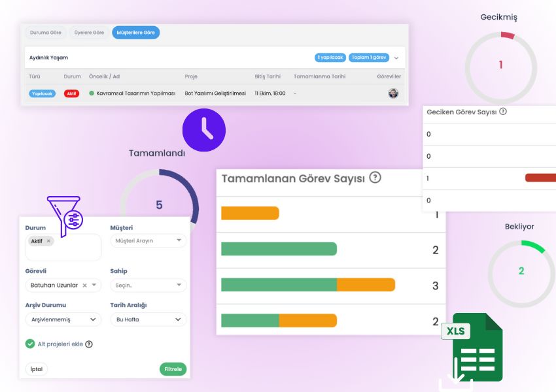Click help icon next to Geciken Görev Sayısı
Image resolution: width=556 pixels, height=392 pixels.
[x=503, y=112]
